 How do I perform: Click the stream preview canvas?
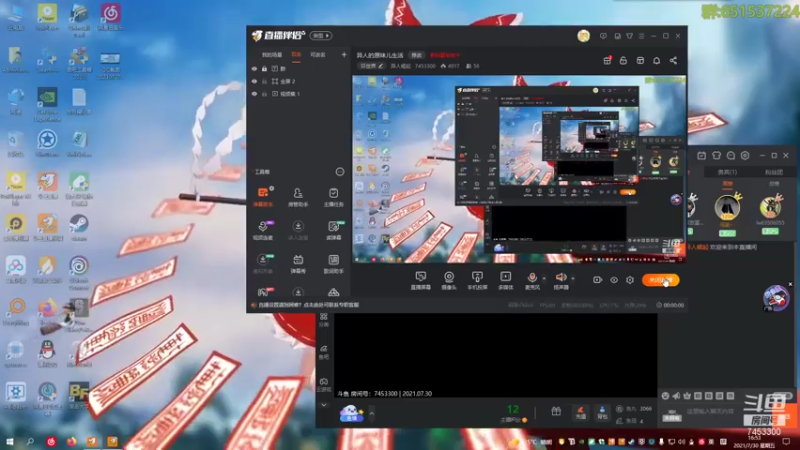coord(519,169)
